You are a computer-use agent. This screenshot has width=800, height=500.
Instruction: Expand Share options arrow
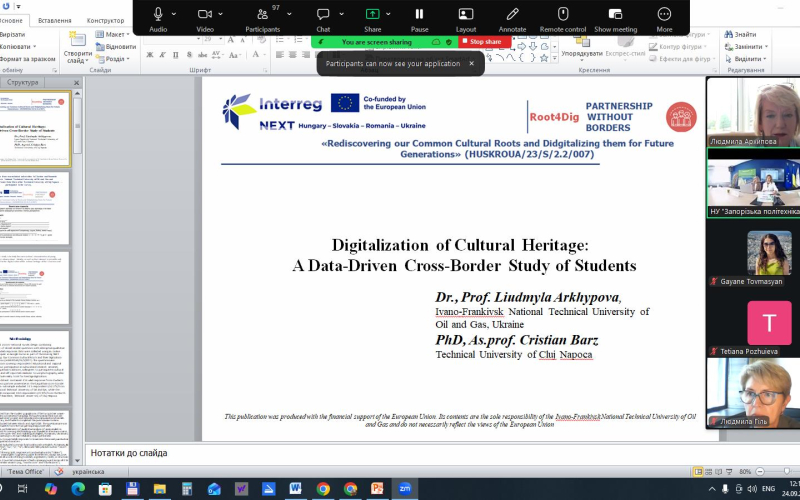click(x=388, y=14)
